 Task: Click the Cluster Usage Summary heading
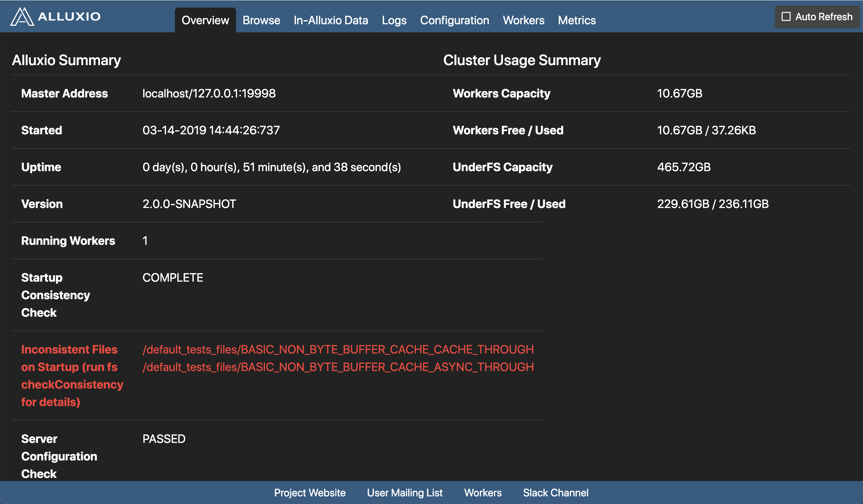pos(522,60)
